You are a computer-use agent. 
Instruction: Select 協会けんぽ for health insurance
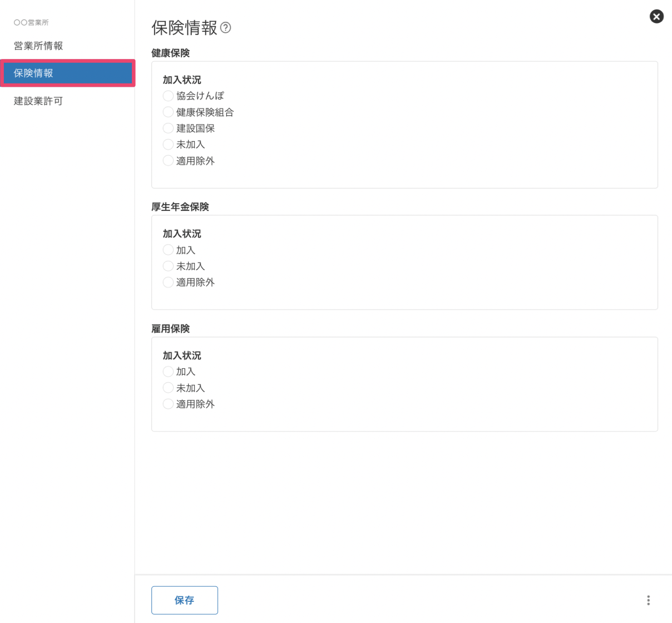coord(168,96)
